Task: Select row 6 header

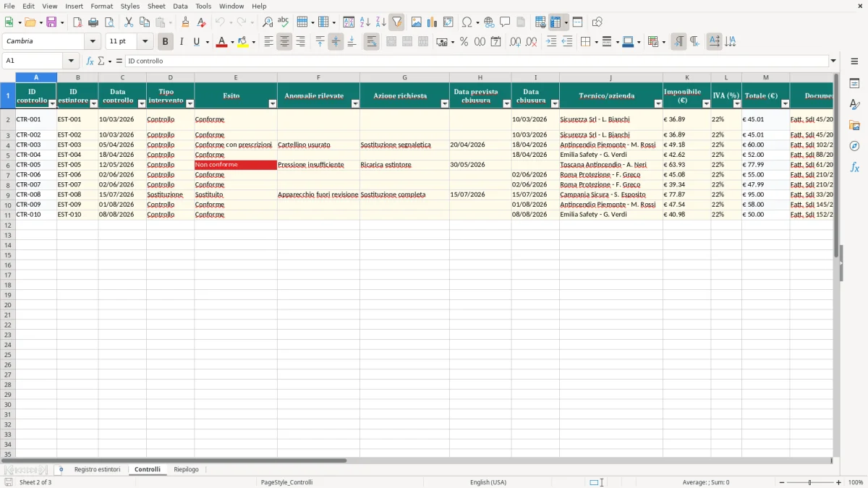Action: (8, 165)
